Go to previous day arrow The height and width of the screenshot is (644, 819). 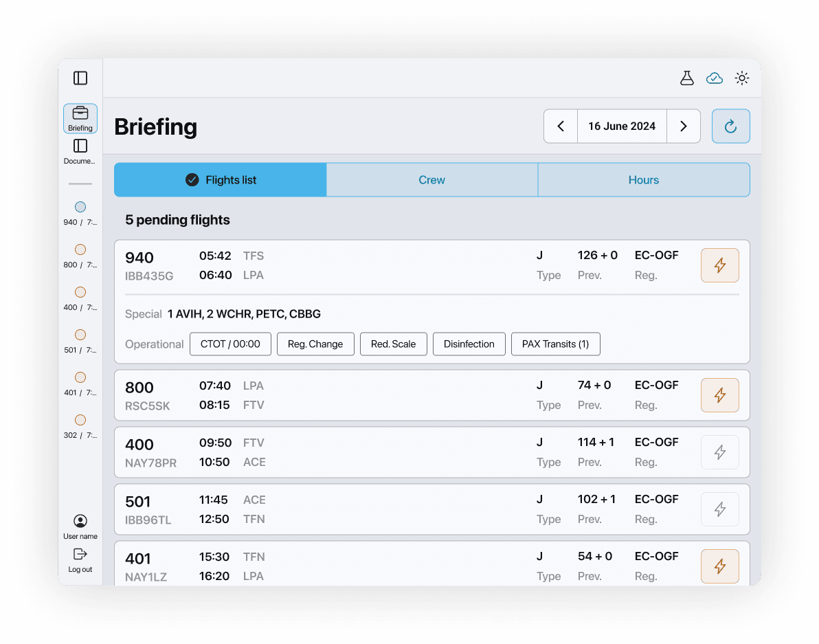point(561,126)
